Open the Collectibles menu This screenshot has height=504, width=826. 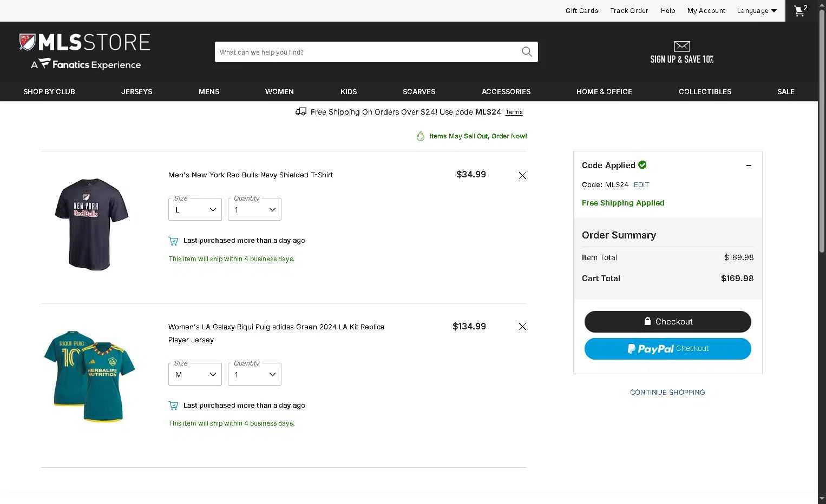pyautogui.click(x=705, y=91)
